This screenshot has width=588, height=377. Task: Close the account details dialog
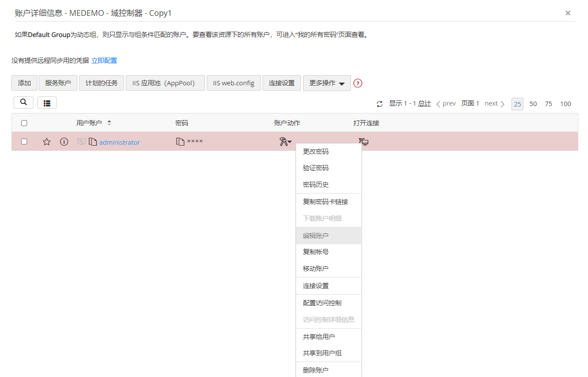pyautogui.click(x=568, y=13)
